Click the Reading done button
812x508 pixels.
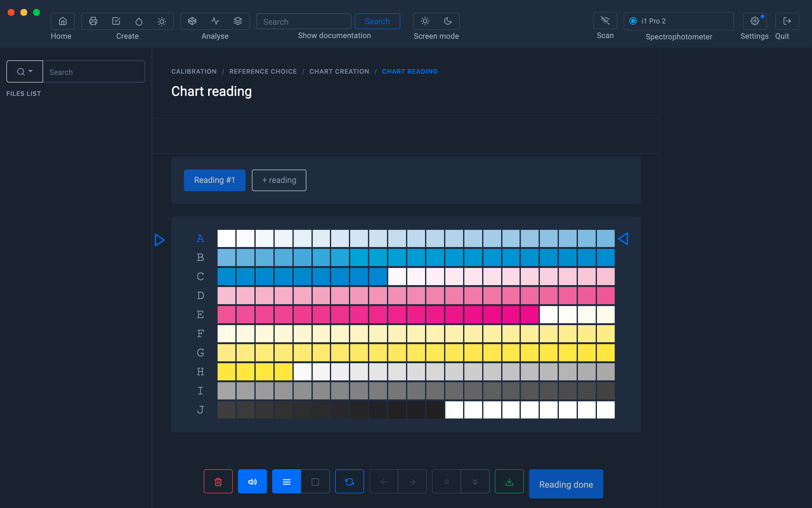point(566,484)
